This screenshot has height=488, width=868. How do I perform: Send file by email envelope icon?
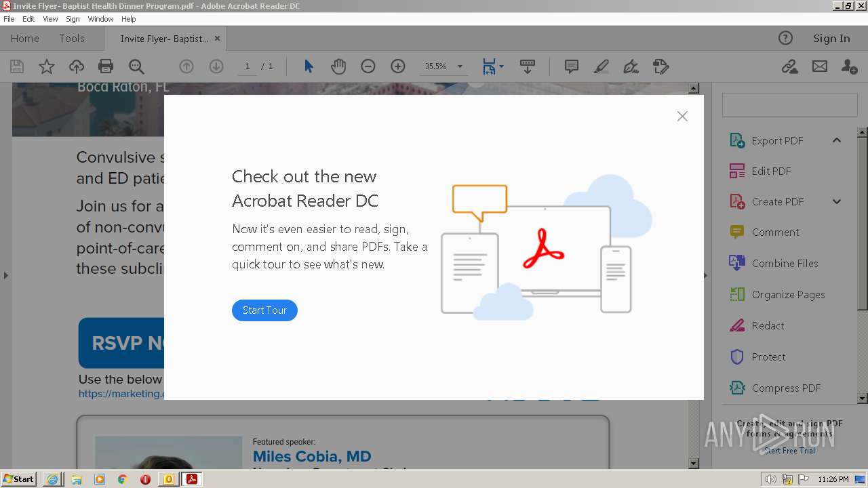tap(820, 66)
